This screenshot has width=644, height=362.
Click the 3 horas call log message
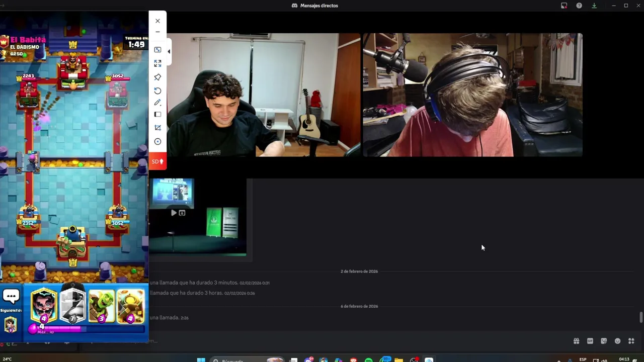(202, 293)
